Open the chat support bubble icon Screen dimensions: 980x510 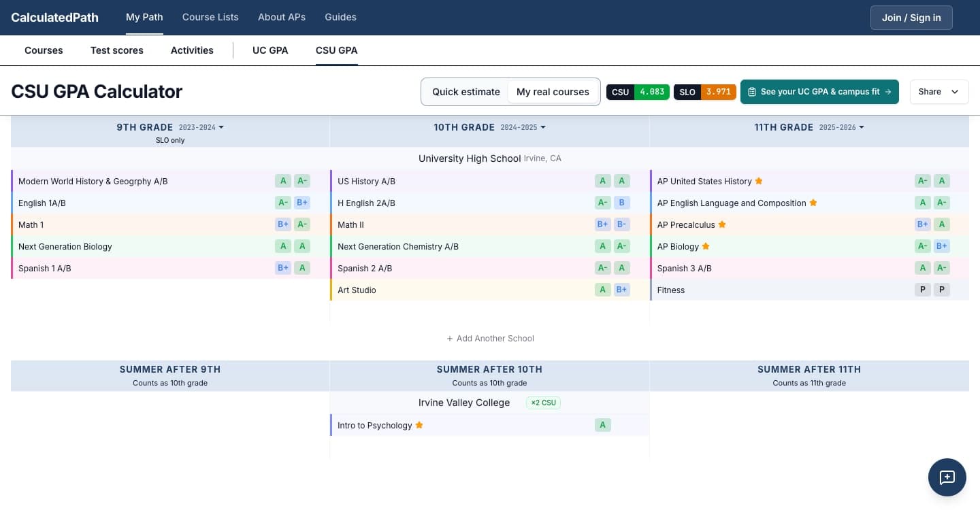click(x=947, y=477)
